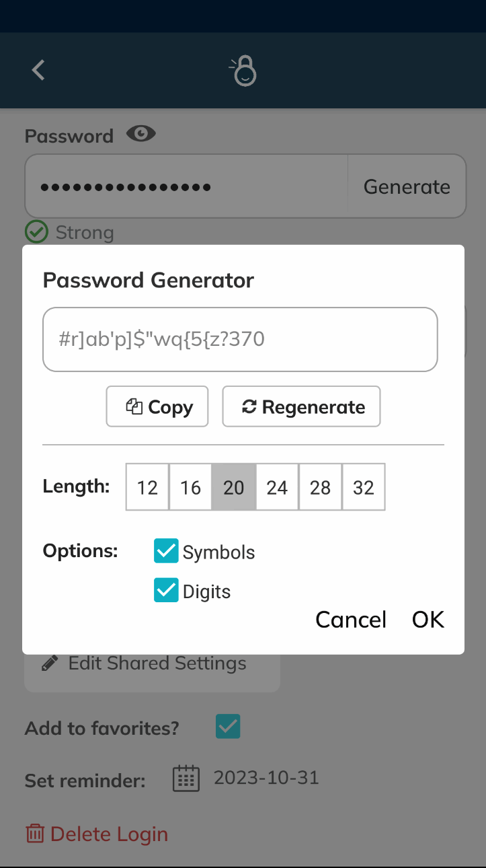Click the trash icon beside Delete Login
The height and width of the screenshot is (868, 486).
tap(35, 833)
